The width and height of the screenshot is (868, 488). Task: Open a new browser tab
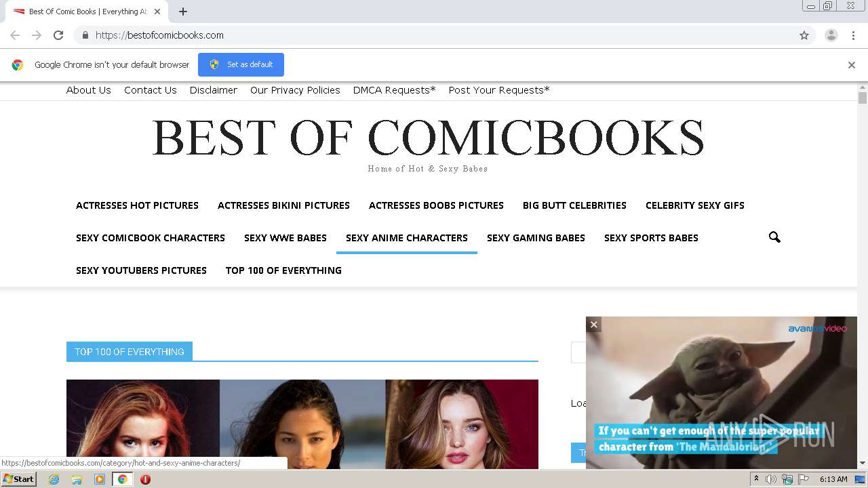pyautogui.click(x=183, y=12)
